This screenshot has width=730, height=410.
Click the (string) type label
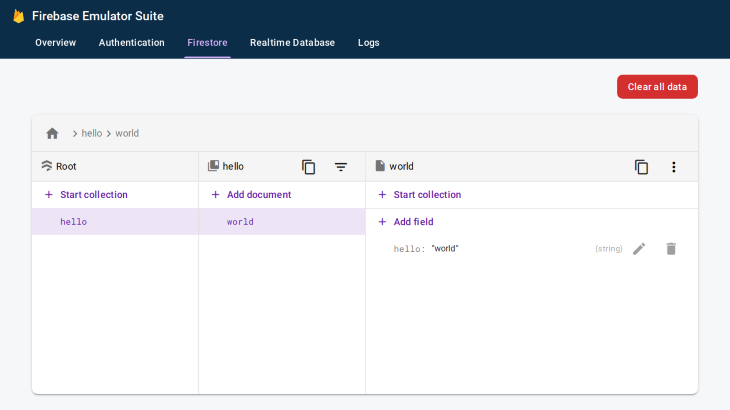(x=608, y=249)
